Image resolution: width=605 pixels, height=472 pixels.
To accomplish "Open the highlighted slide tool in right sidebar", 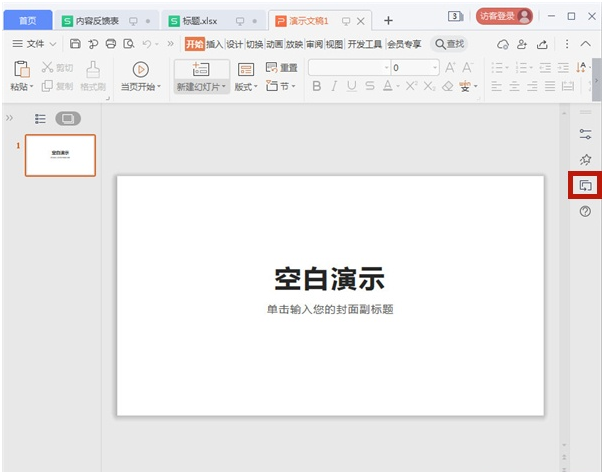I will 585,185.
